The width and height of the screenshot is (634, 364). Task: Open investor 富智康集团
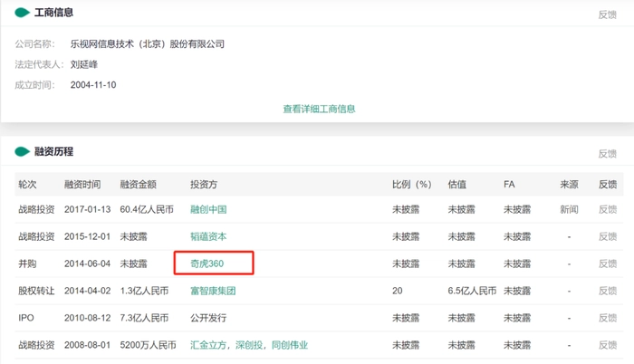click(213, 291)
